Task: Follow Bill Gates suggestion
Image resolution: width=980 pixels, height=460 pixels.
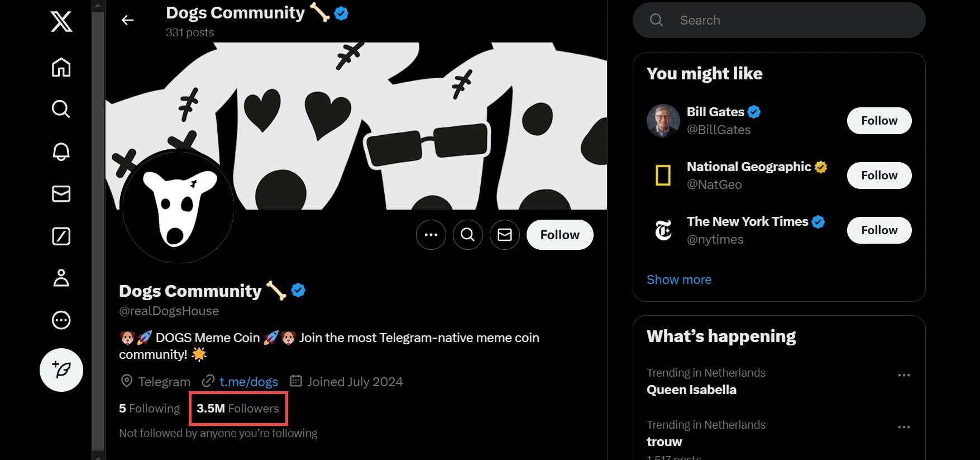Action: click(879, 121)
